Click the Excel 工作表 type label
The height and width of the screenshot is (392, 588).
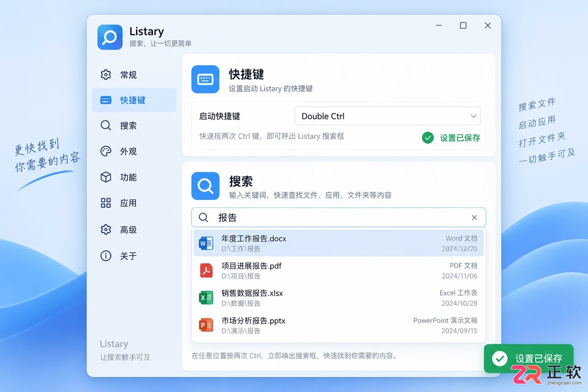tap(459, 293)
